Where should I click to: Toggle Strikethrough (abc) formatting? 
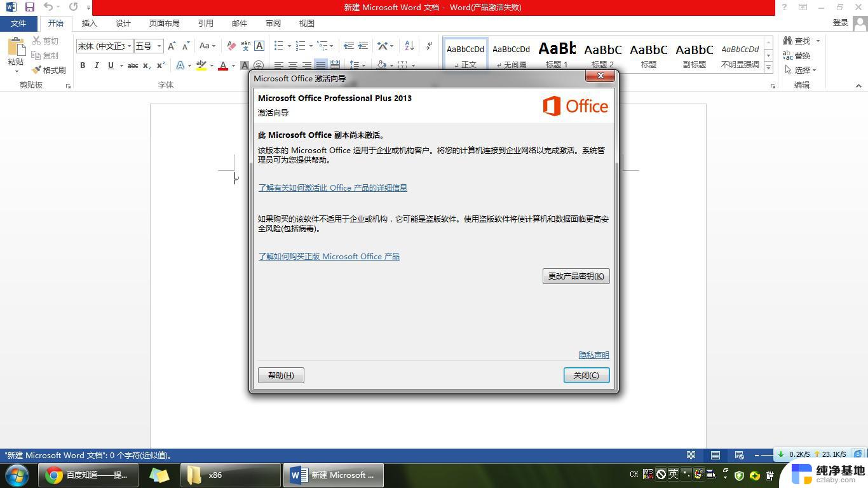click(133, 65)
